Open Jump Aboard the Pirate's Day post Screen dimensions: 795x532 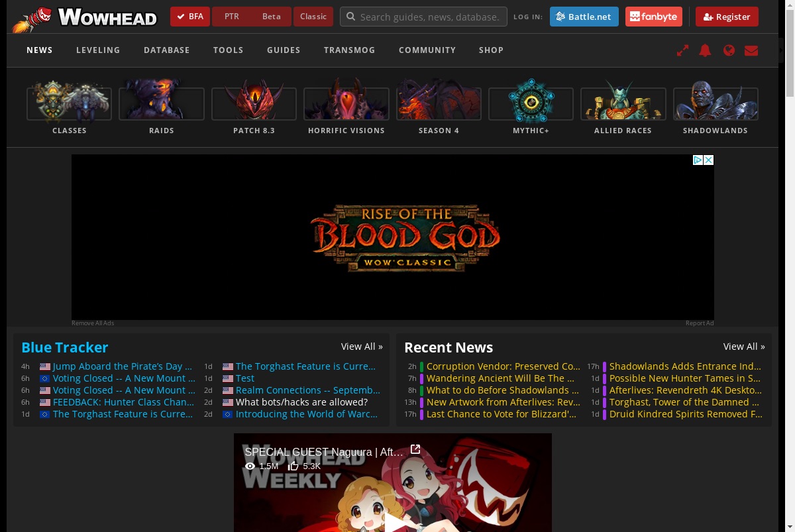(x=123, y=366)
